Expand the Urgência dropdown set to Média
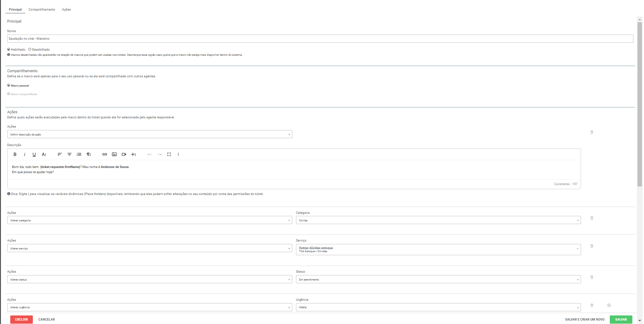The height and width of the screenshot is (324, 644). click(x=438, y=307)
